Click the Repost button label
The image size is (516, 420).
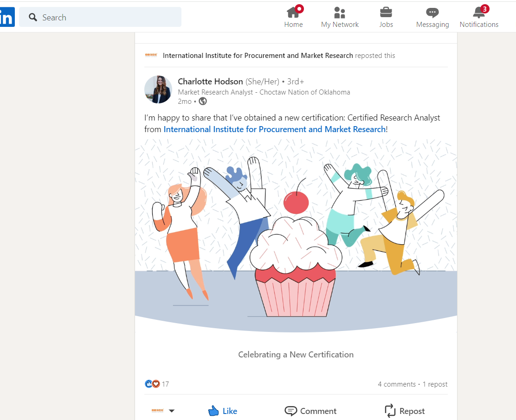pos(412,411)
